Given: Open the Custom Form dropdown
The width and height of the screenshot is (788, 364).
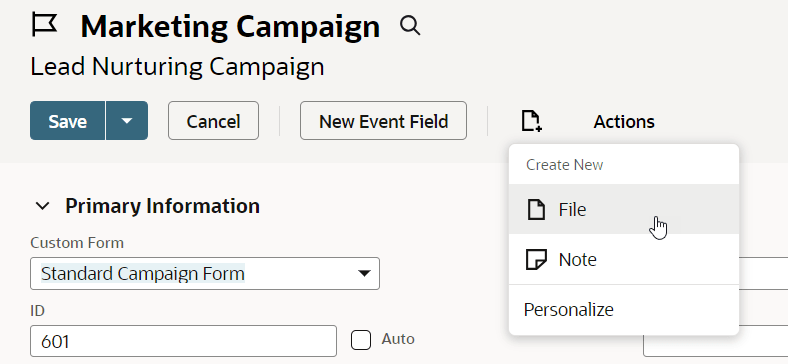Looking at the screenshot, I should coord(205,274).
